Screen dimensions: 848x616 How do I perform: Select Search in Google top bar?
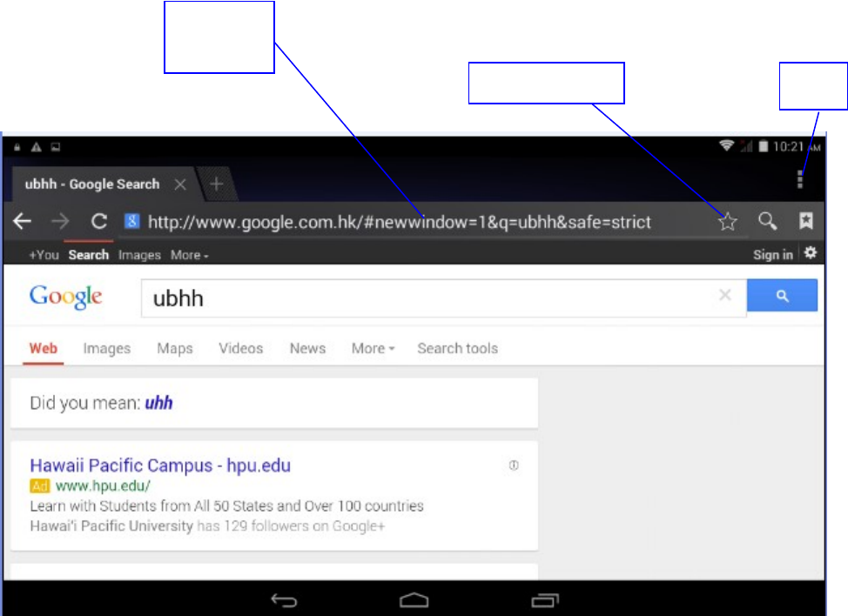[89, 255]
